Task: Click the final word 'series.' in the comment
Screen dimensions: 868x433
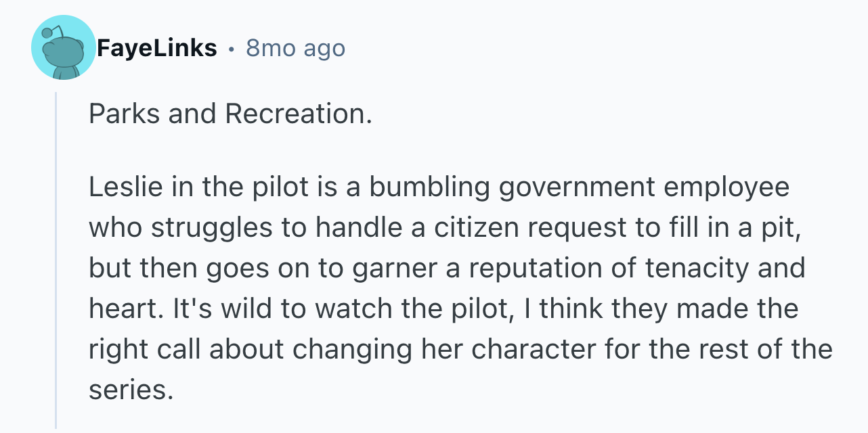Action: coord(127,390)
